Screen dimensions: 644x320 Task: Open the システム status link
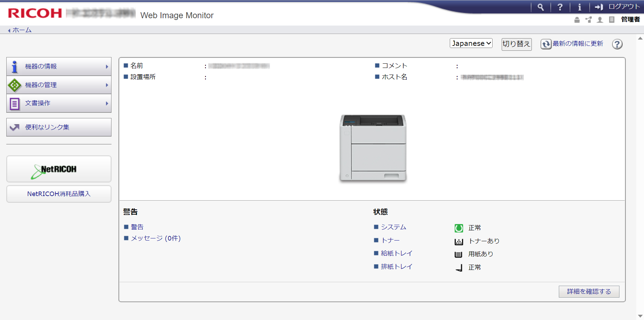coord(393,227)
